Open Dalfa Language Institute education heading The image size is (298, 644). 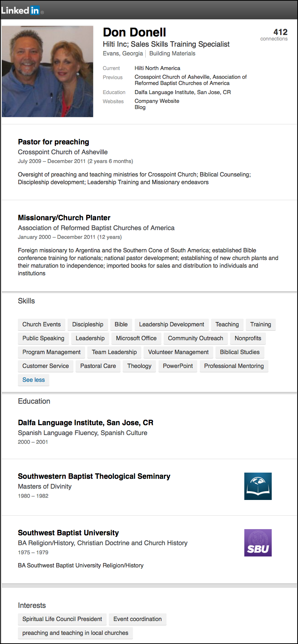pyautogui.click(x=85, y=423)
